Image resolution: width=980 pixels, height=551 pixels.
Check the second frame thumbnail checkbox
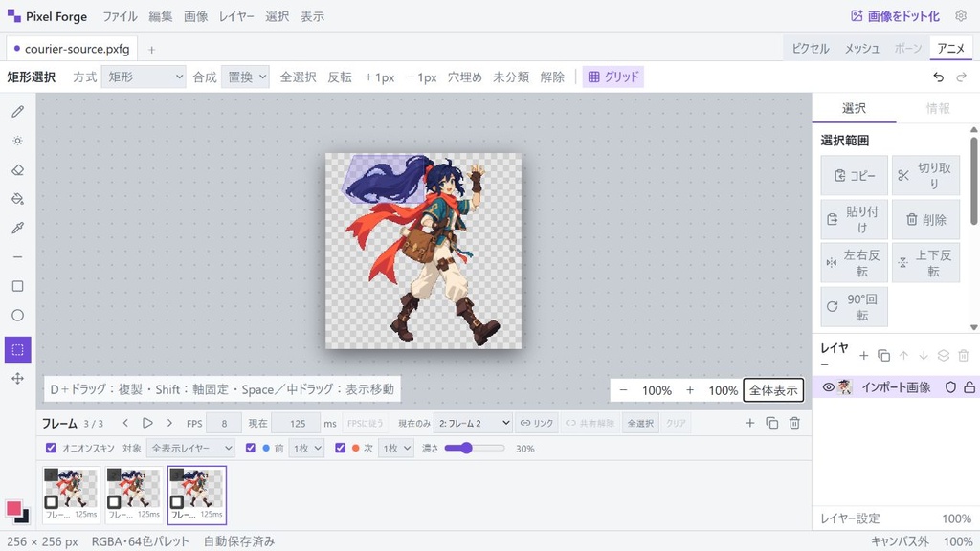pyautogui.click(x=115, y=501)
